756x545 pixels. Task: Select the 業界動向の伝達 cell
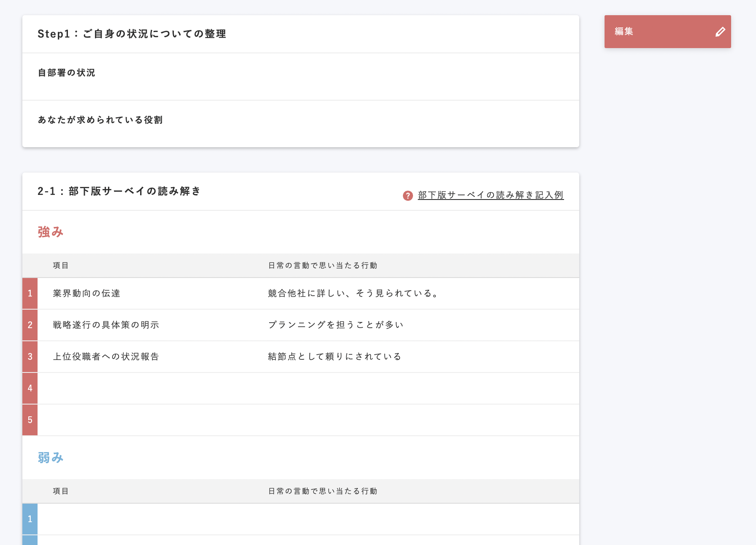[x=86, y=293]
